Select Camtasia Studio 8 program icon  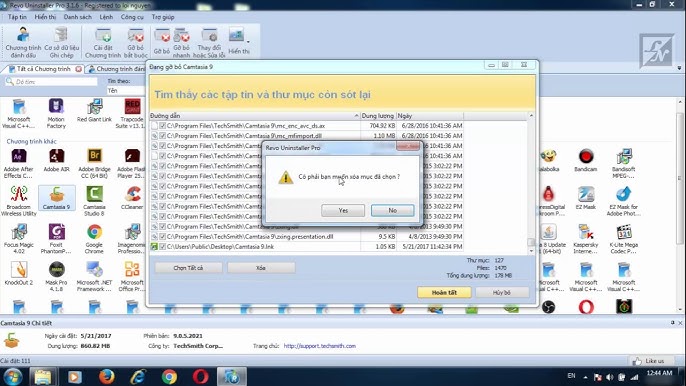click(x=94, y=201)
